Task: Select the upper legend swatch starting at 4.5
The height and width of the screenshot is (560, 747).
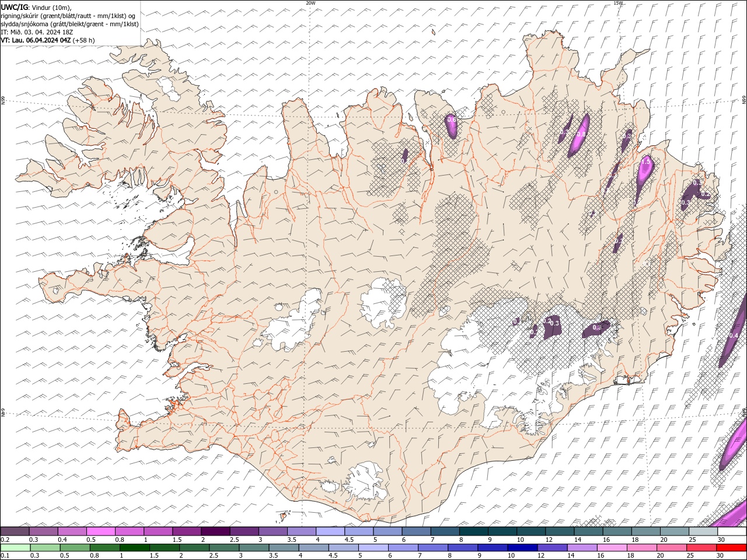Action: pos(358,531)
